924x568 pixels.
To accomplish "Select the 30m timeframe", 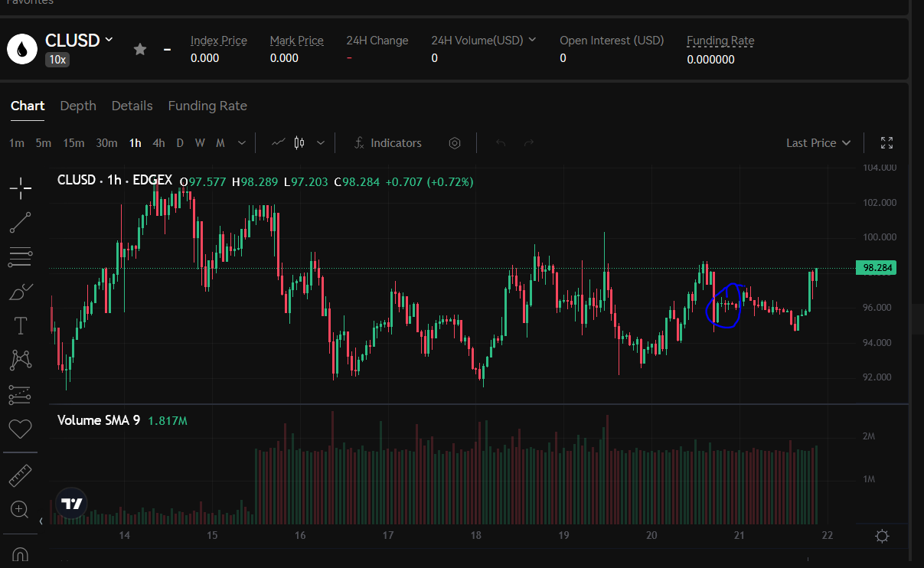I will point(106,143).
